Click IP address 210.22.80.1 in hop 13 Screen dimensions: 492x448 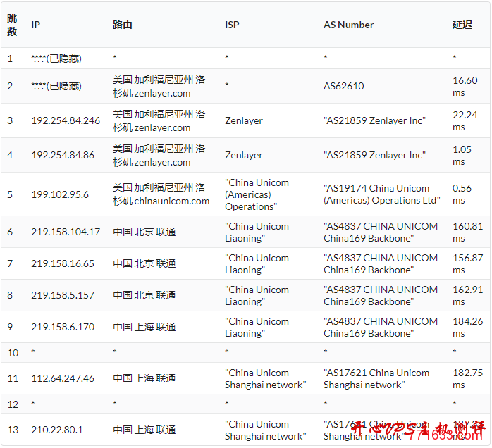(x=57, y=430)
